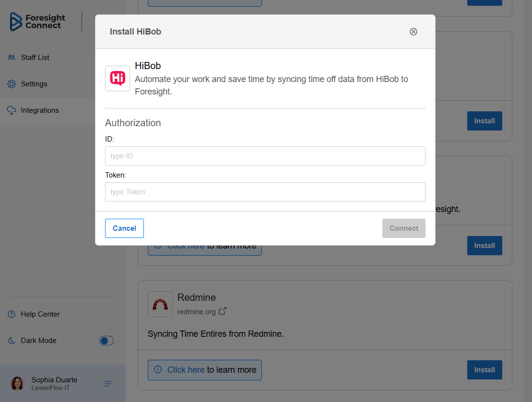Image resolution: width=532 pixels, height=402 pixels.
Task: Focus the ID input field
Action: 265,156
